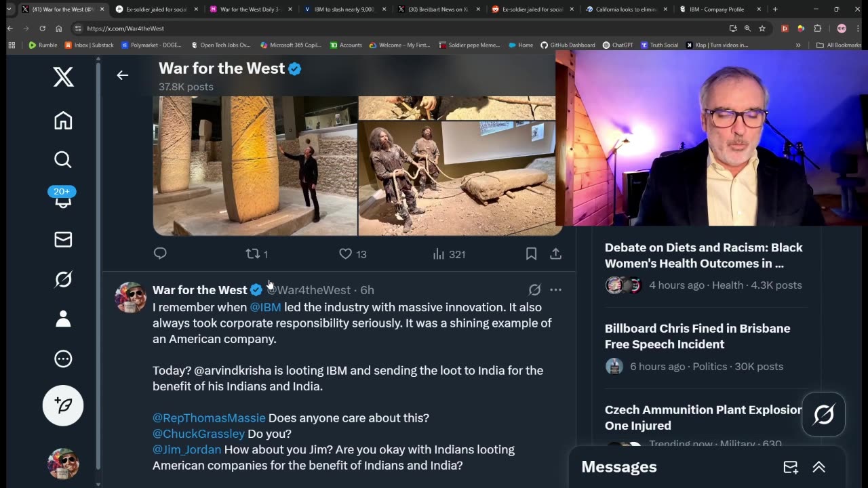This screenshot has width=868, height=488.
Task: Switch to California looks to eliminate tab
Action: [x=626, y=9]
